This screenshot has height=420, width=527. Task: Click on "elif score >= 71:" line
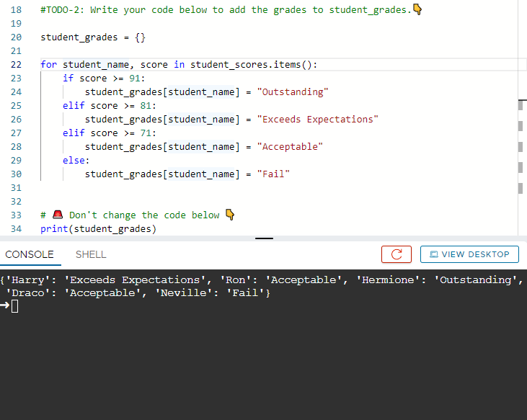[110, 133]
